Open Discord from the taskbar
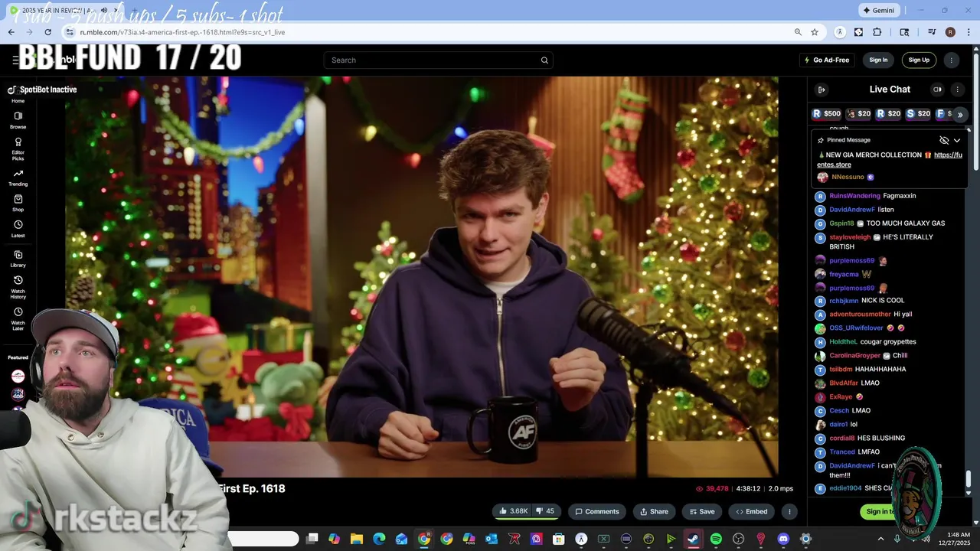The height and width of the screenshot is (551, 980). pyautogui.click(x=782, y=539)
